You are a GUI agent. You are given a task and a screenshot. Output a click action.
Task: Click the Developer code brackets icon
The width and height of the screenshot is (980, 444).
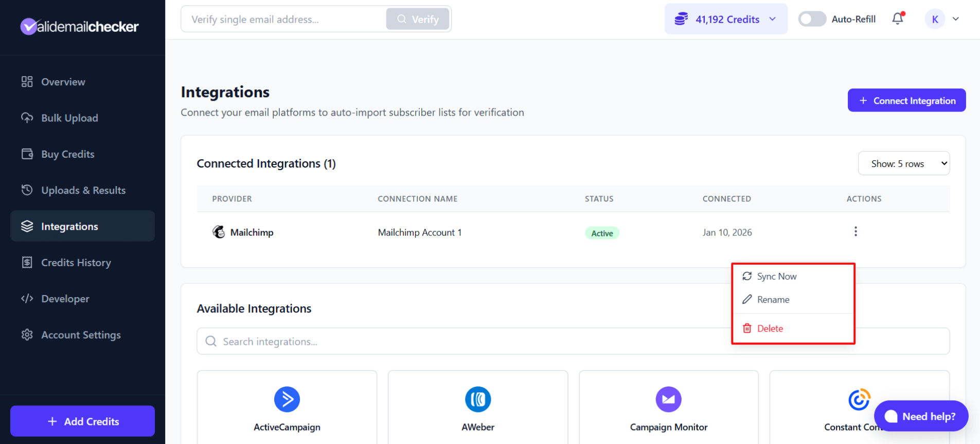[x=27, y=299]
